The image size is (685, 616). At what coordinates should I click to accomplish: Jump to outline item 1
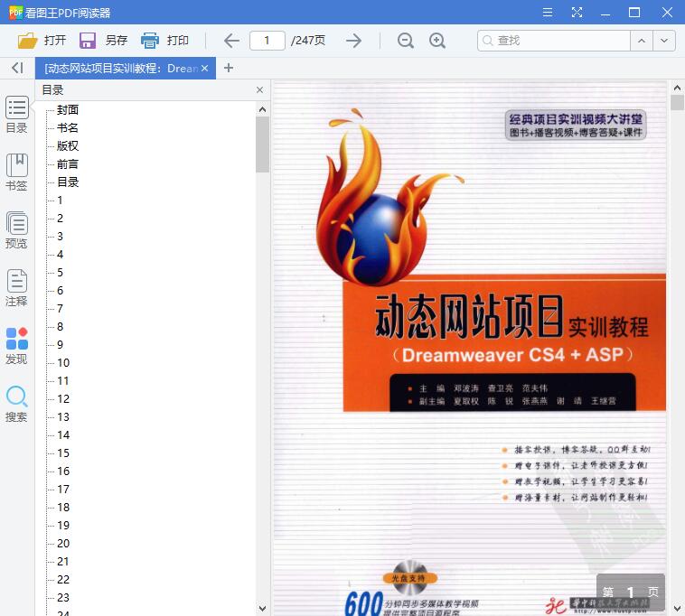pyautogui.click(x=60, y=200)
